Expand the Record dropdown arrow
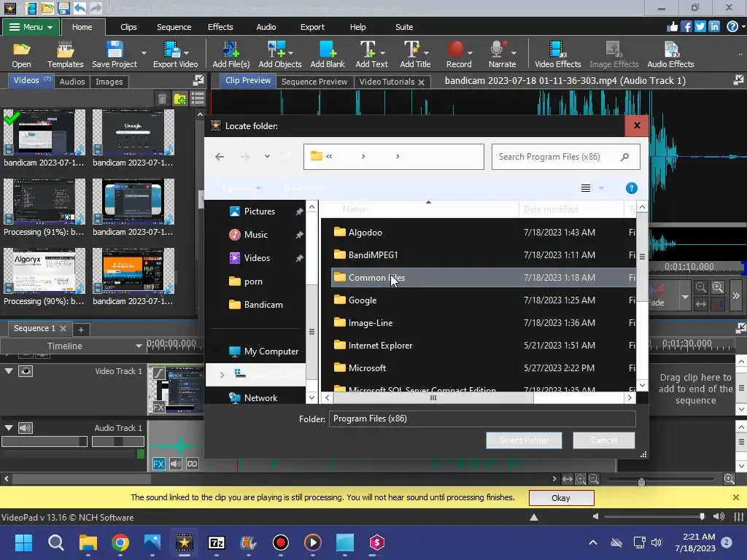Screen dimensions: 747x560 (x=471, y=52)
